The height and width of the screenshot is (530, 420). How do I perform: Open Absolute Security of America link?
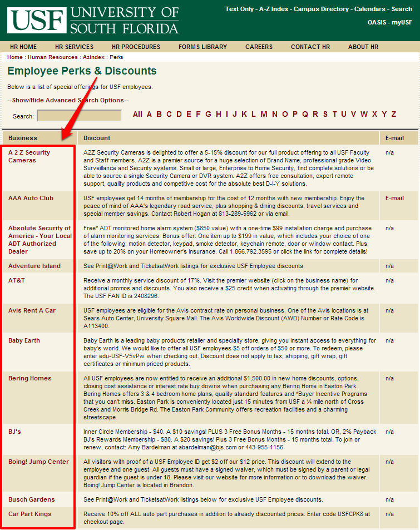40,240
